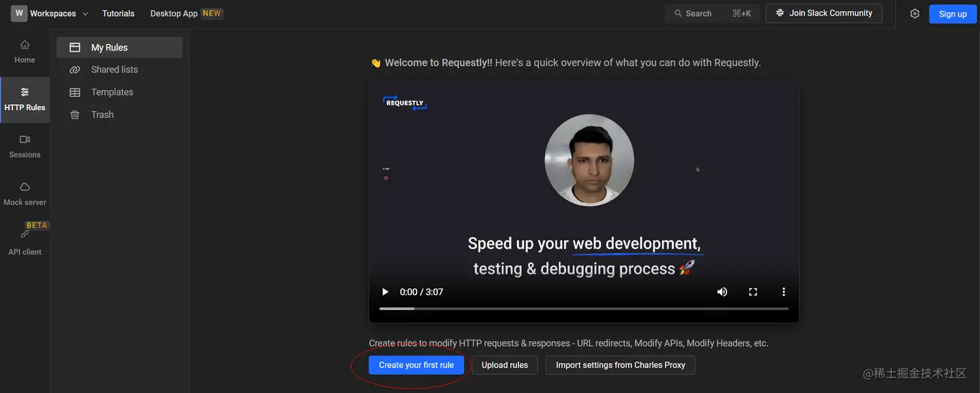Click the My Rules icon
980x393 pixels.
pos(75,47)
